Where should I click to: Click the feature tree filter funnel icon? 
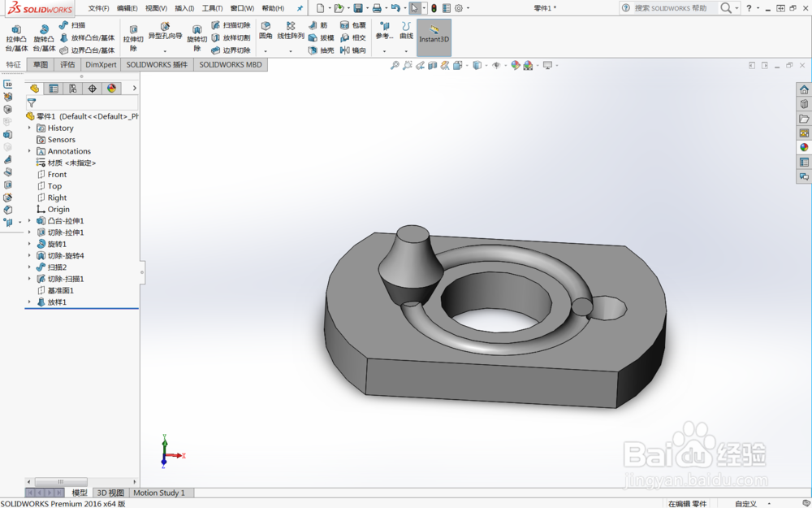32,103
